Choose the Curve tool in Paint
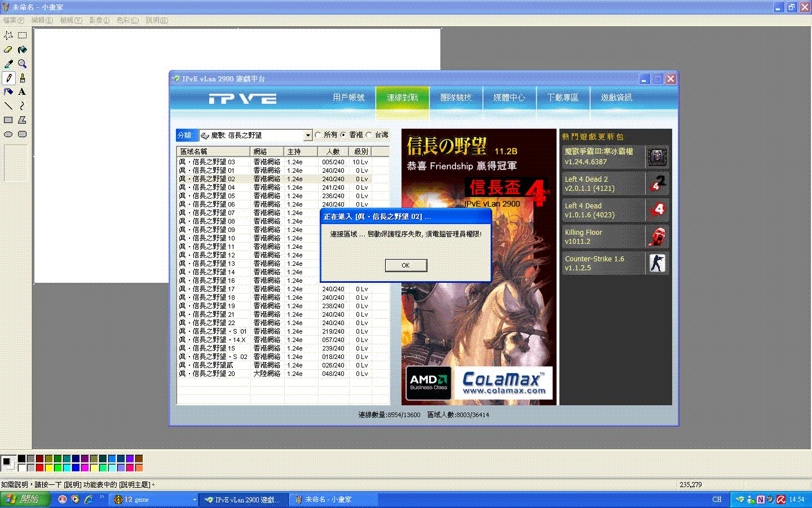This screenshot has width=812, height=508. (x=23, y=106)
